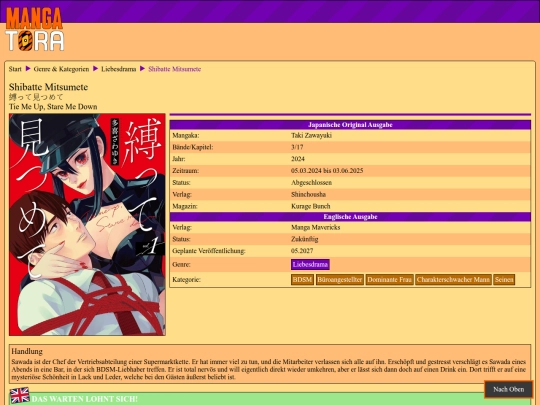
Task: Click the publisher value Shinchousha
Action: click(x=308, y=195)
